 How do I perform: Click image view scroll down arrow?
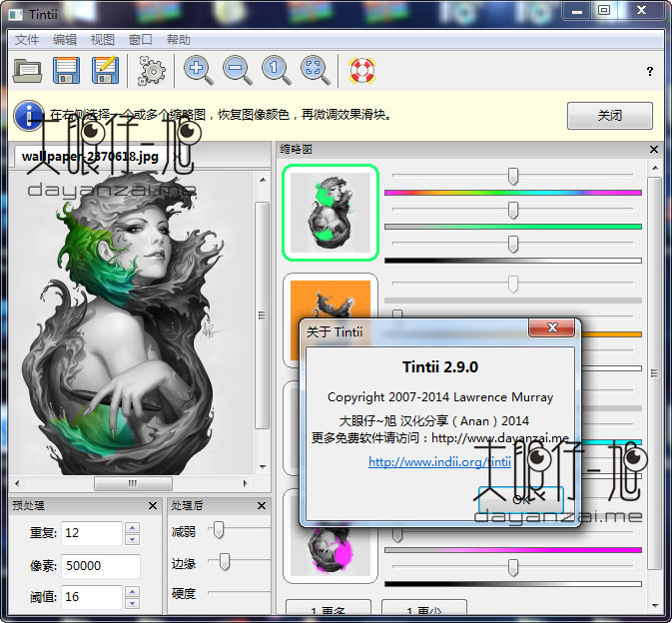tap(263, 466)
